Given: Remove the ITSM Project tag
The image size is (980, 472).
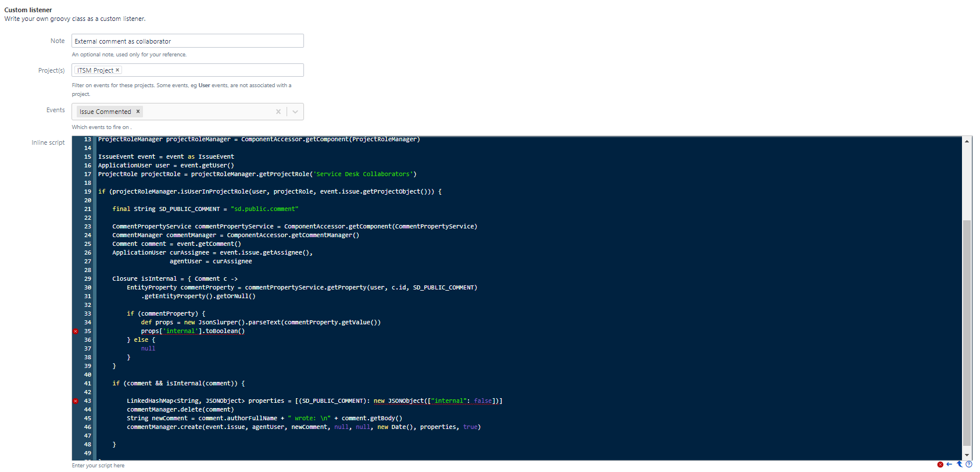Looking at the screenshot, I should 117,70.
